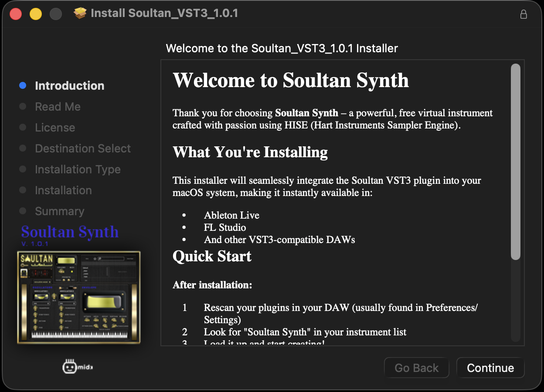The height and width of the screenshot is (392, 544).
Task: Click the blue "Soultan Synth" logo text
Action: click(70, 232)
